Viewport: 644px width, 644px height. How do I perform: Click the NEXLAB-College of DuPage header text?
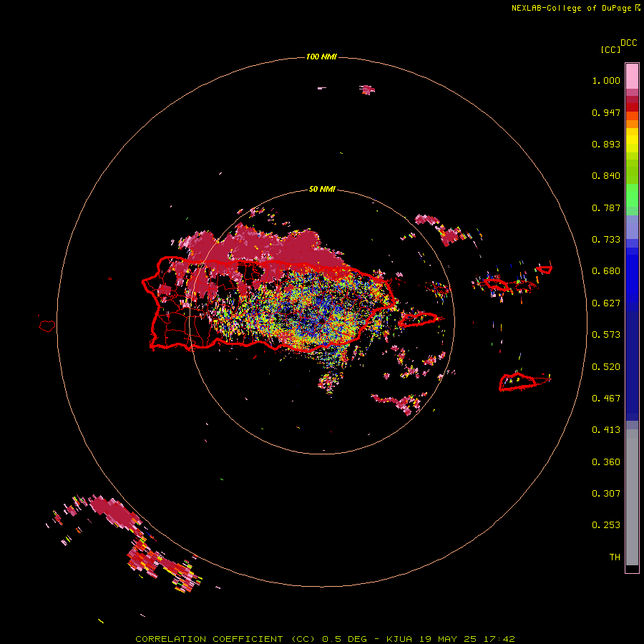[x=571, y=8]
